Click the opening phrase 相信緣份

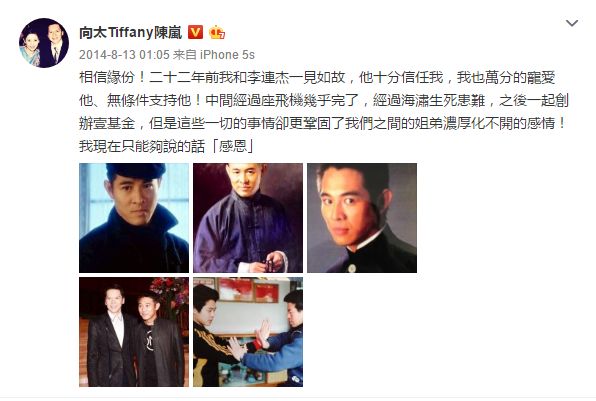[107, 78]
